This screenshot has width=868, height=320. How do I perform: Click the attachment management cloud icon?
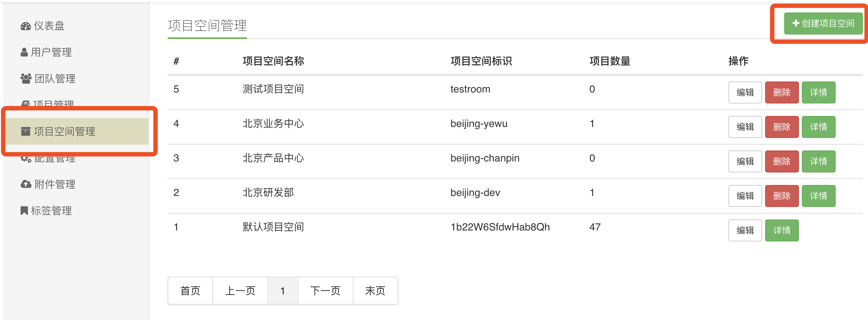(x=26, y=184)
